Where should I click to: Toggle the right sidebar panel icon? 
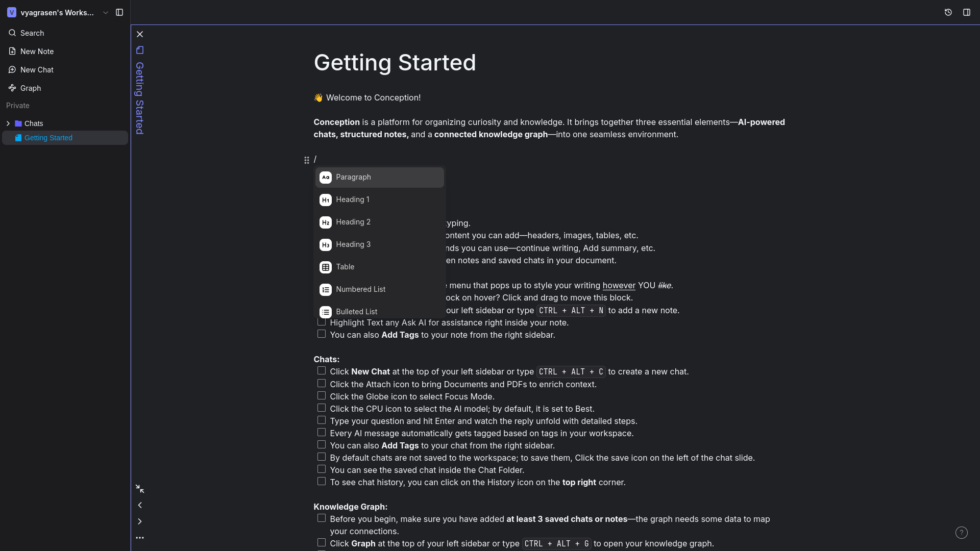[x=966, y=12]
